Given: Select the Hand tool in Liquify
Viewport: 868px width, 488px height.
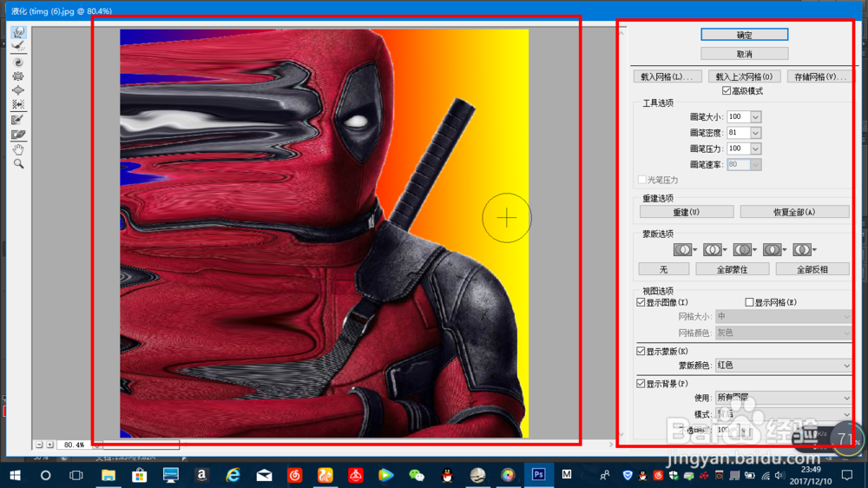Looking at the screenshot, I should click(x=18, y=149).
